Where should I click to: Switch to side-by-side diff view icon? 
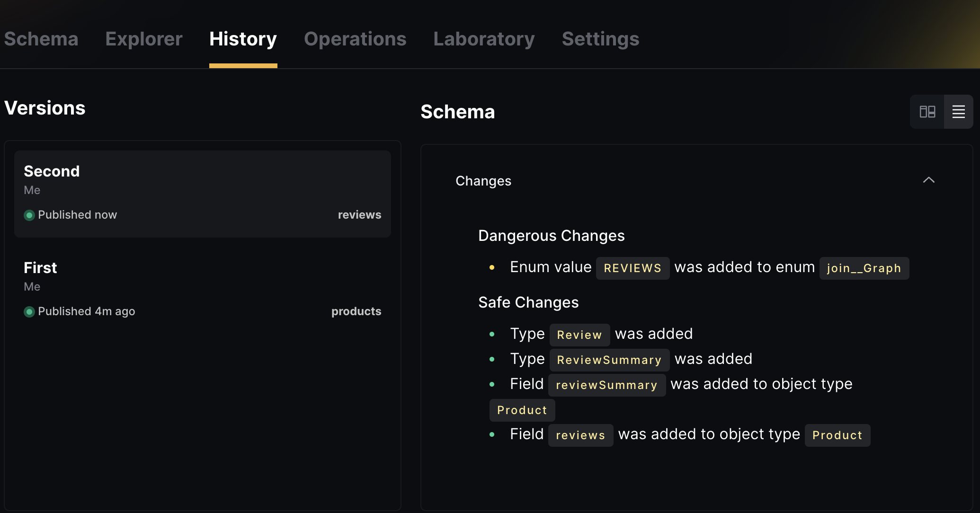(927, 112)
